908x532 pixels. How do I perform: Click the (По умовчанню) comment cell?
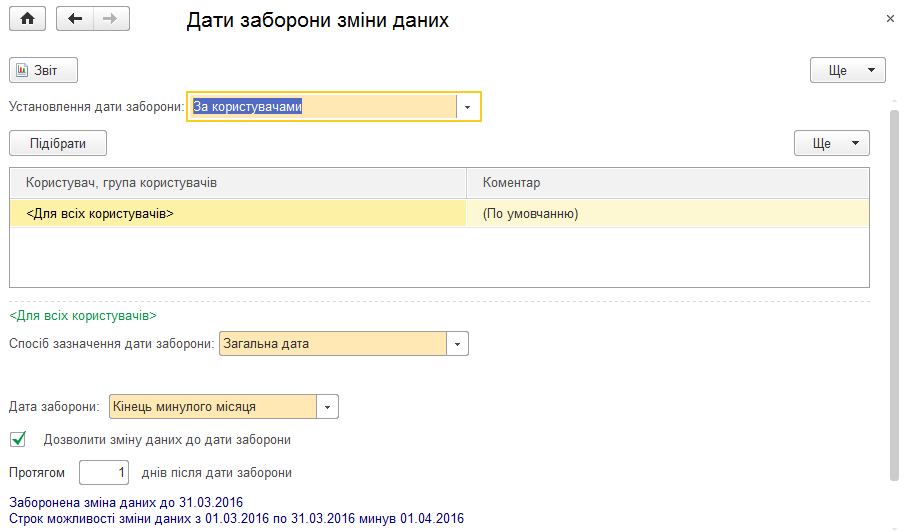click(668, 213)
